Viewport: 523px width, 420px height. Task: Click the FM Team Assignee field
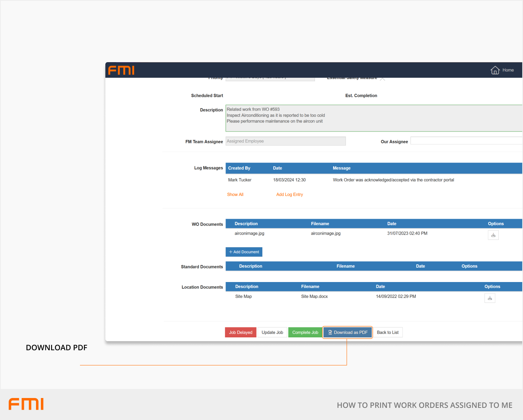(285, 141)
